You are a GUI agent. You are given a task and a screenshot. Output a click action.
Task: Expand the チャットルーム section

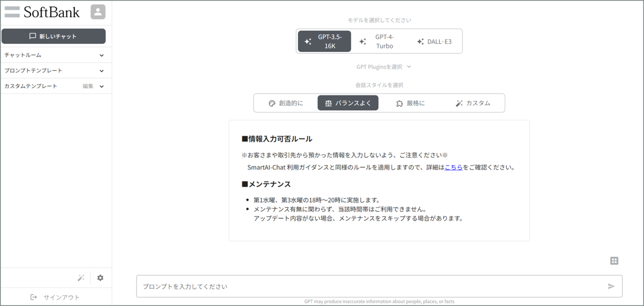point(56,55)
